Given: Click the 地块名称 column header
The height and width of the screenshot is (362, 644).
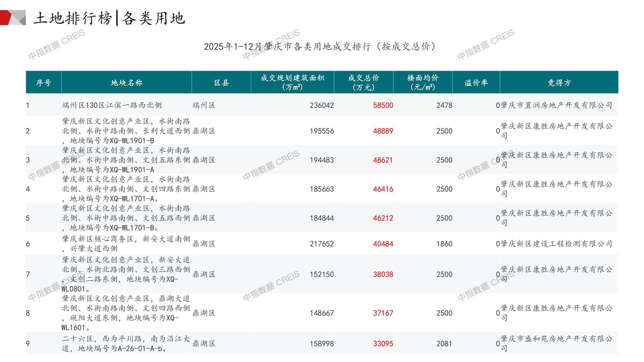Looking at the screenshot, I should point(127,83).
